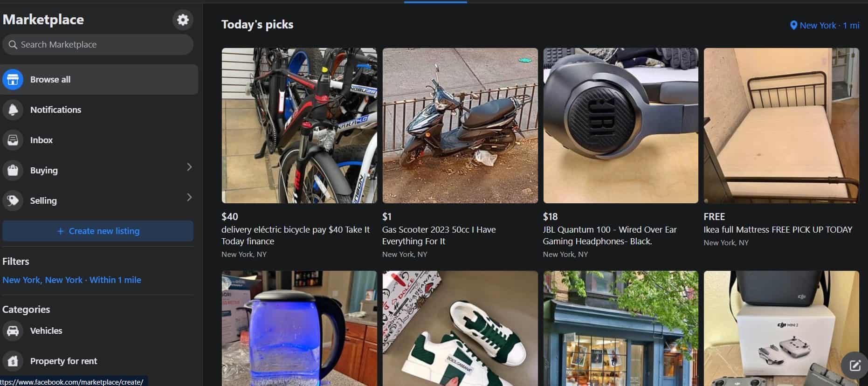This screenshot has width=868, height=386.
Task: Open Marketplace settings gear icon
Action: click(183, 20)
